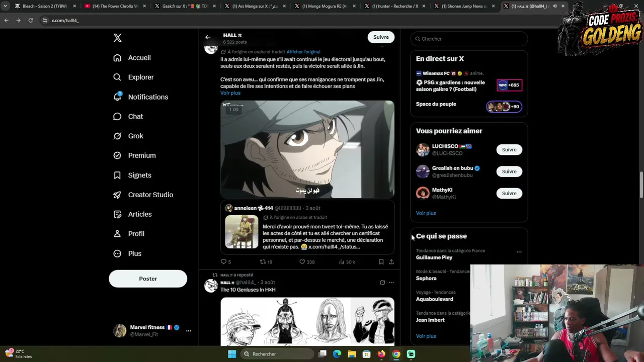Click the Chercher search field

(469, 39)
